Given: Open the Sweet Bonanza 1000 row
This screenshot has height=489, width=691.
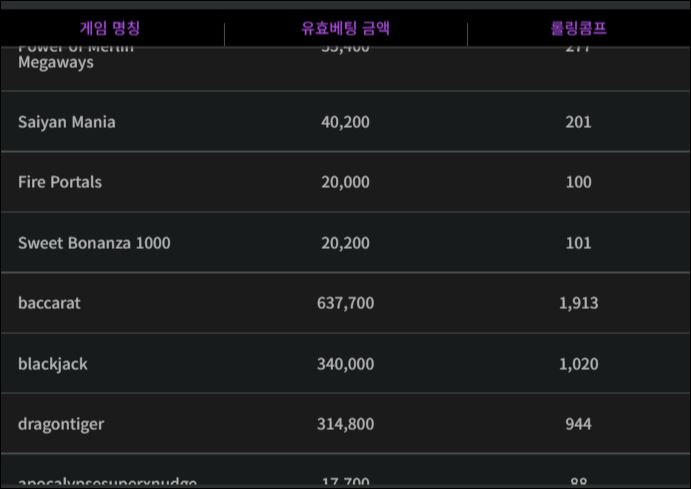Looking at the screenshot, I should pyautogui.click(x=346, y=242).
